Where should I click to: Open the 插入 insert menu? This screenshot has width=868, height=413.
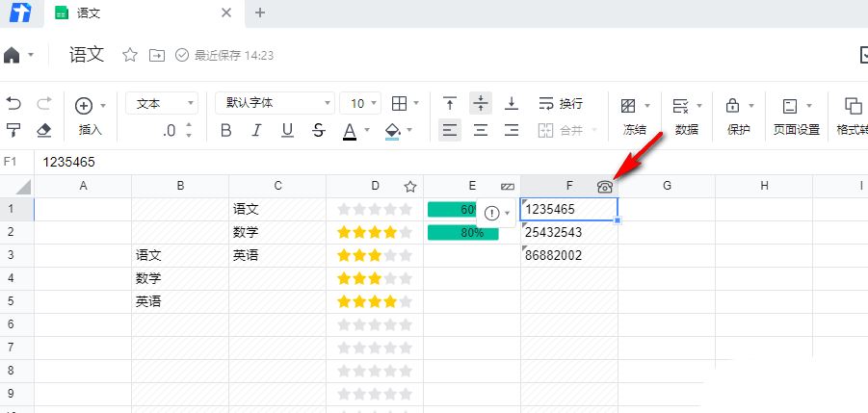(x=91, y=130)
